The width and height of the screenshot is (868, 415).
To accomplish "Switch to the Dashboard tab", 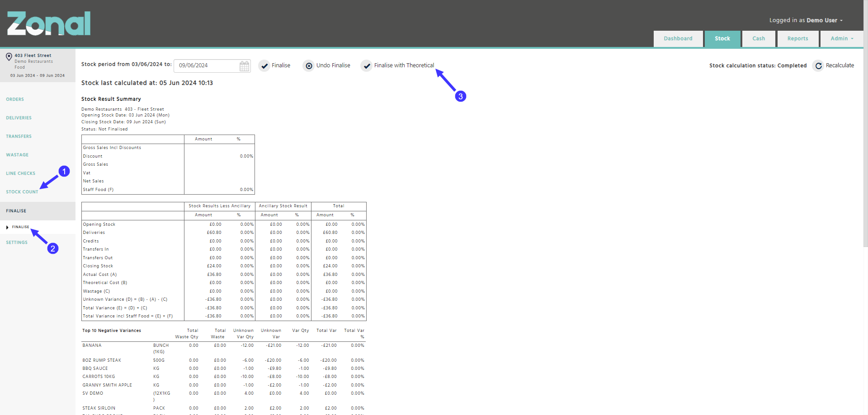I will tap(678, 39).
